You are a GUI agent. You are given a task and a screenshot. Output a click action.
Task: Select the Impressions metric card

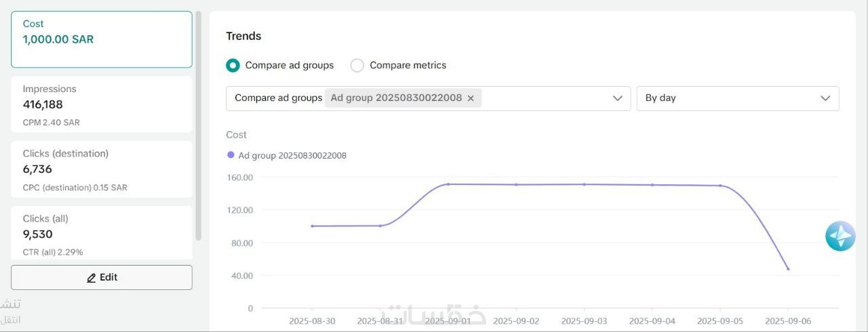tap(102, 104)
